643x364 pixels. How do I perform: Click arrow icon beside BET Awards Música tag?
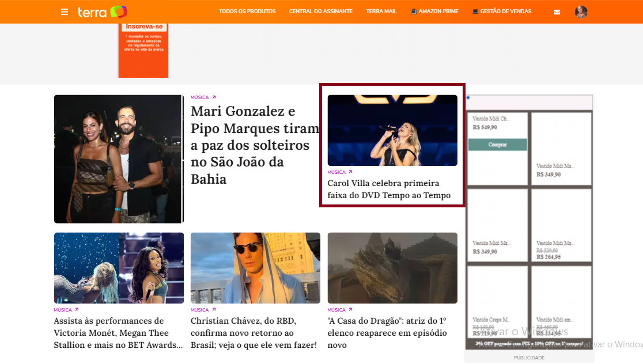pyautogui.click(x=77, y=309)
